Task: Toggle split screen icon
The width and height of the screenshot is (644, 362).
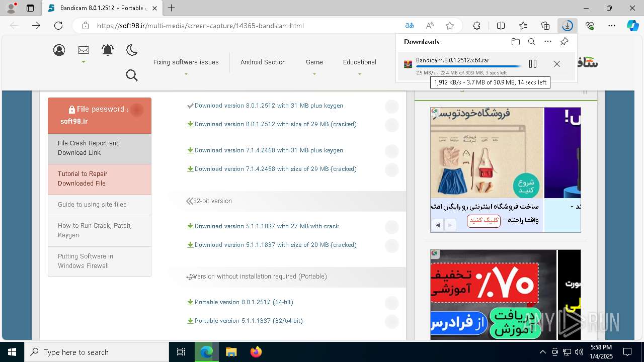Action: (x=501, y=26)
